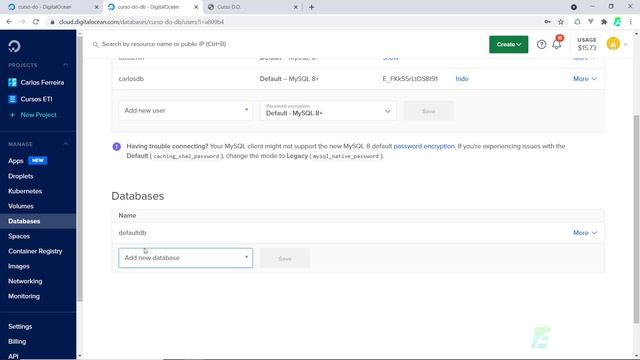Click New Project in the sidebar
The image size is (640, 360).
coord(38,115)
